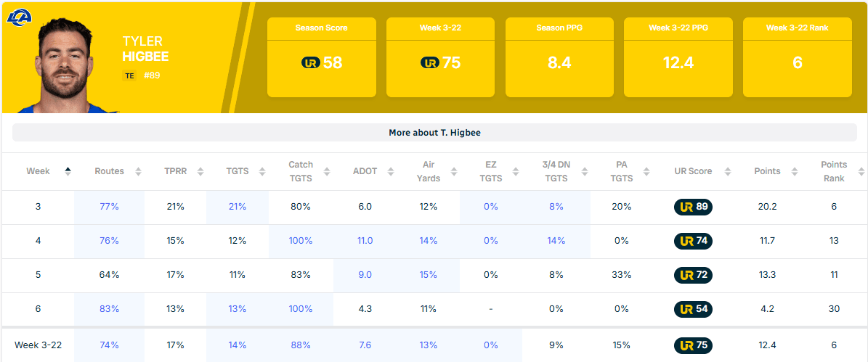The image size is (868, 362).
Task: Sort by Catch TGTS column arrows
Action: coord(327,171)
